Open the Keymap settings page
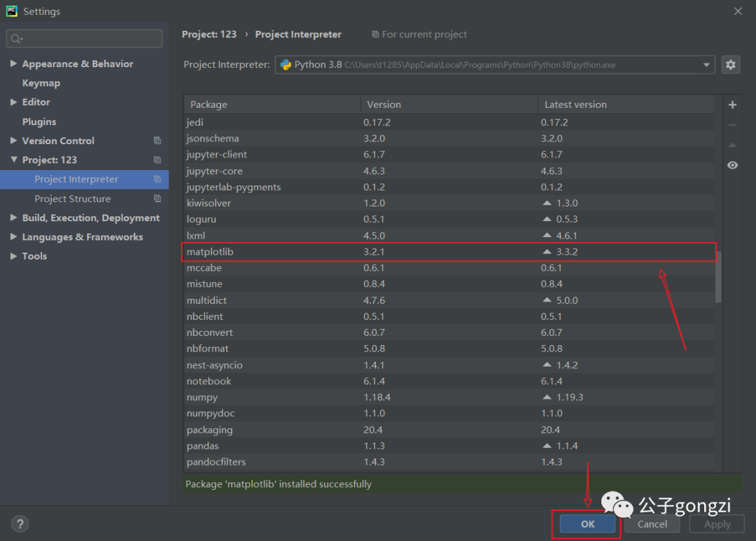 click(41, 83)
